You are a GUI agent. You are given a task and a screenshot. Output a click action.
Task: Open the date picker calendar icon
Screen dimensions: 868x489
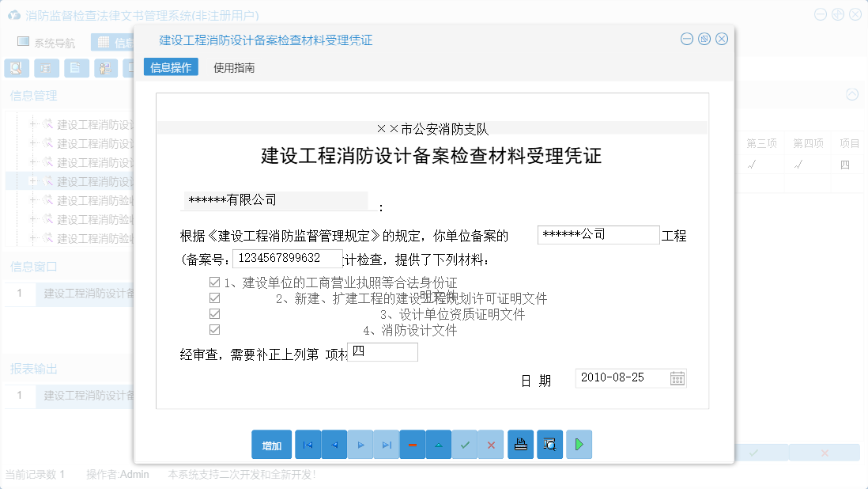tap(677, 377)
